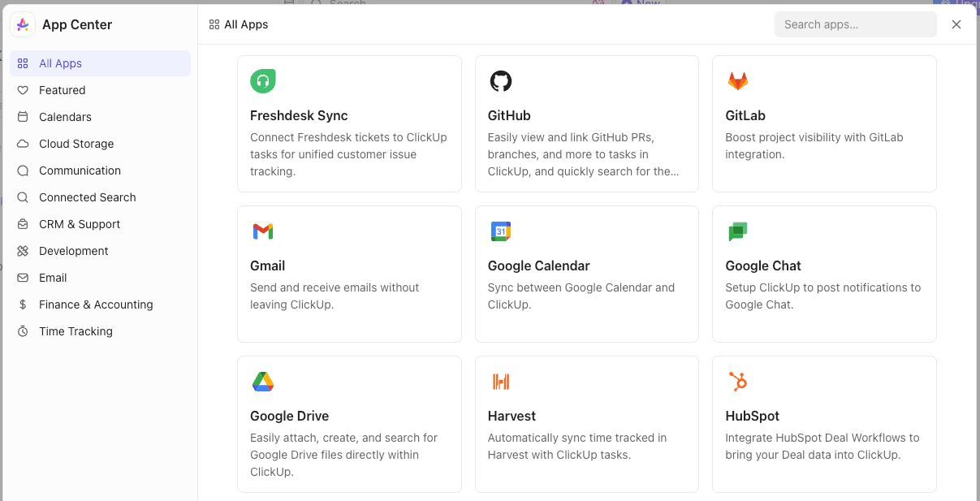This screenshot has width=980, height=501.
Task: Click the Freshdesk Sync headset logo
Action: click(263, 81)
